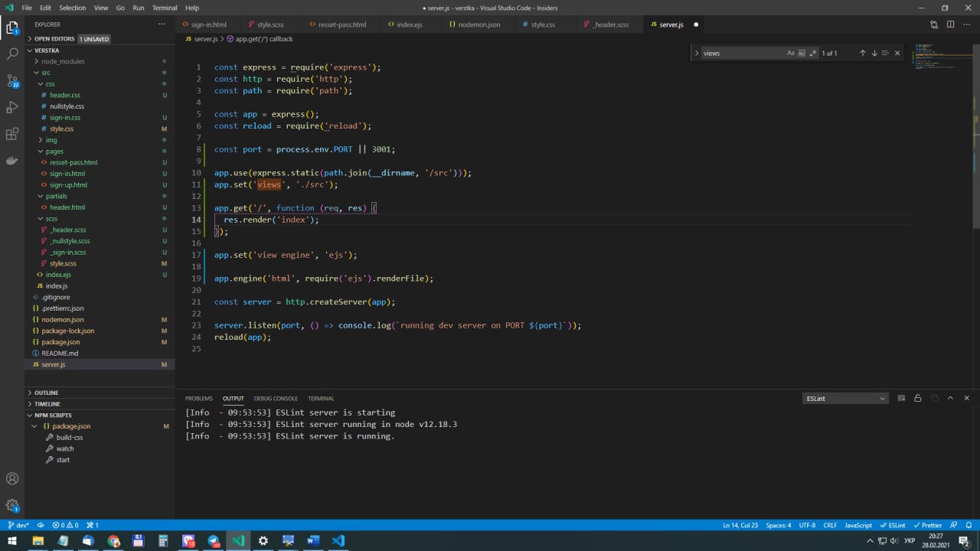Image resolution: width=980 pixels, height=551 pixels.
Task: Open the ESLint output channel dropdown
Action: pos(845,398)
